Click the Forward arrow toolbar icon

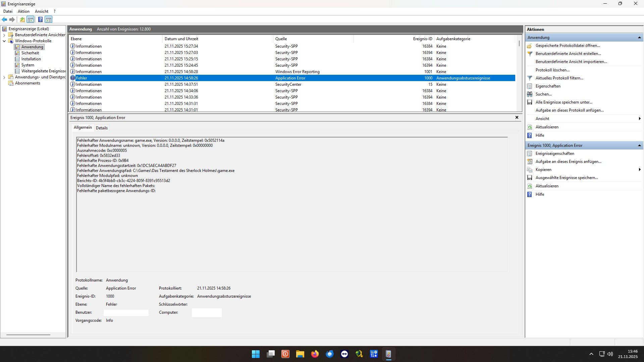(x=12, y=19)
